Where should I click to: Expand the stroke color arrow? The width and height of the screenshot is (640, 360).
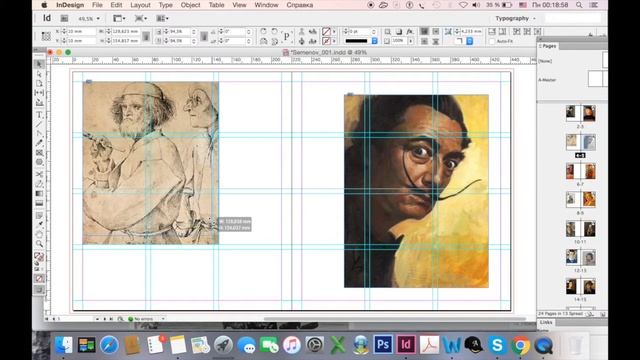pos(334,41)
